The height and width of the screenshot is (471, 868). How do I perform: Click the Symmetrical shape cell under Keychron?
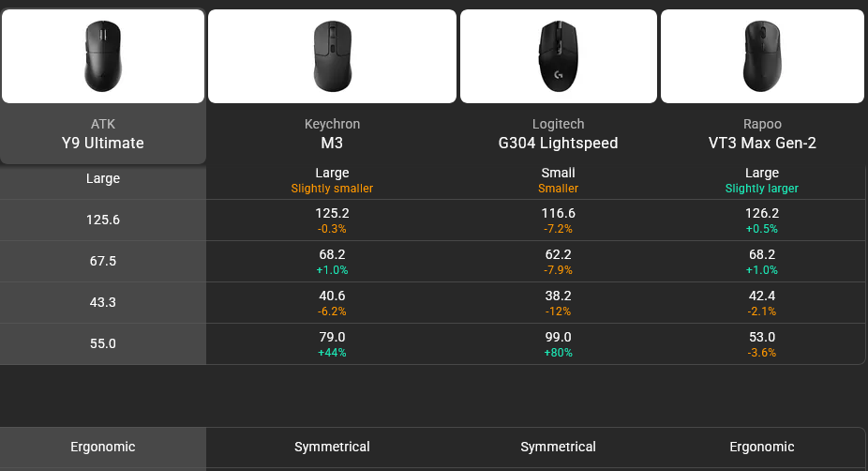tap(332, 447)
